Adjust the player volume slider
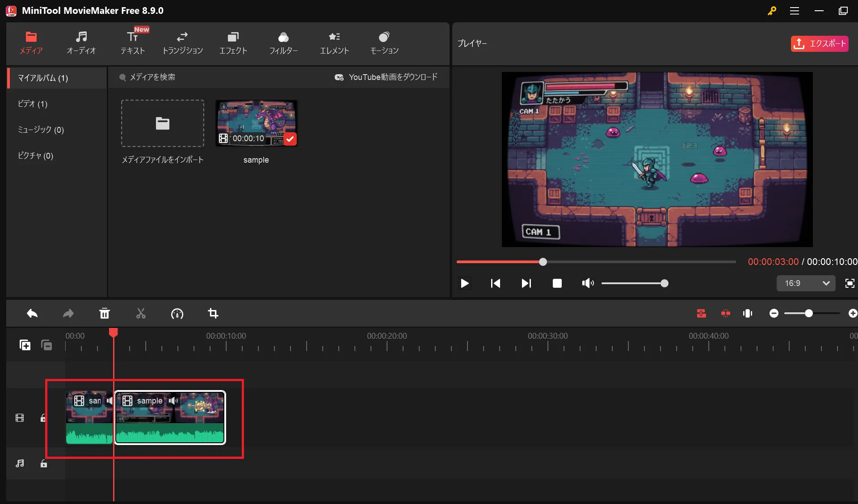 635,283
